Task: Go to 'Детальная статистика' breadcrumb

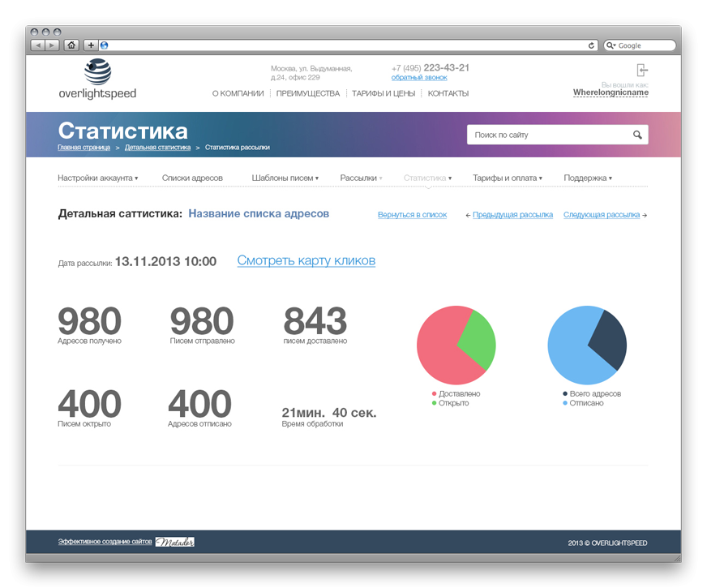Action: (157, 148)
